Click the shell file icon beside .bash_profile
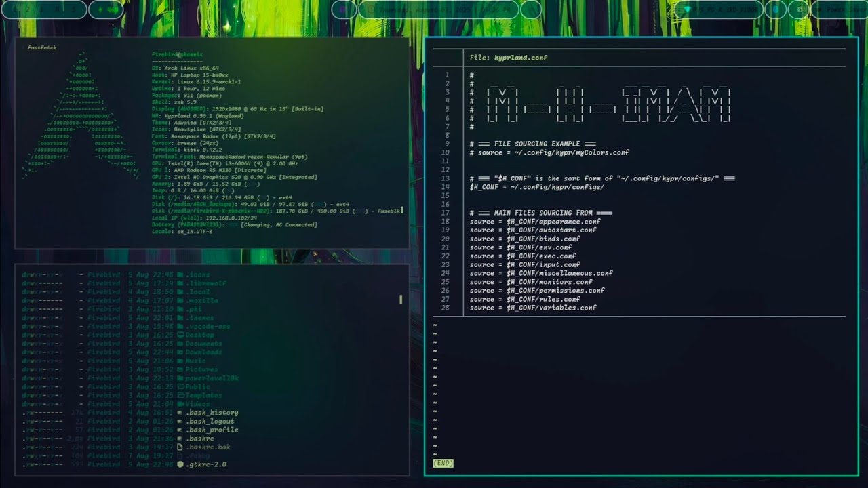 pos(180,430)
